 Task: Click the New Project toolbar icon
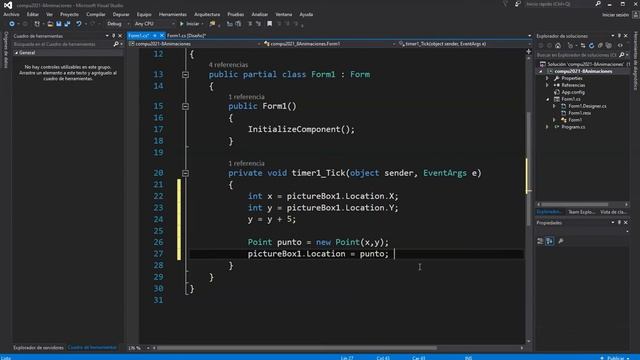coord(37,24)
